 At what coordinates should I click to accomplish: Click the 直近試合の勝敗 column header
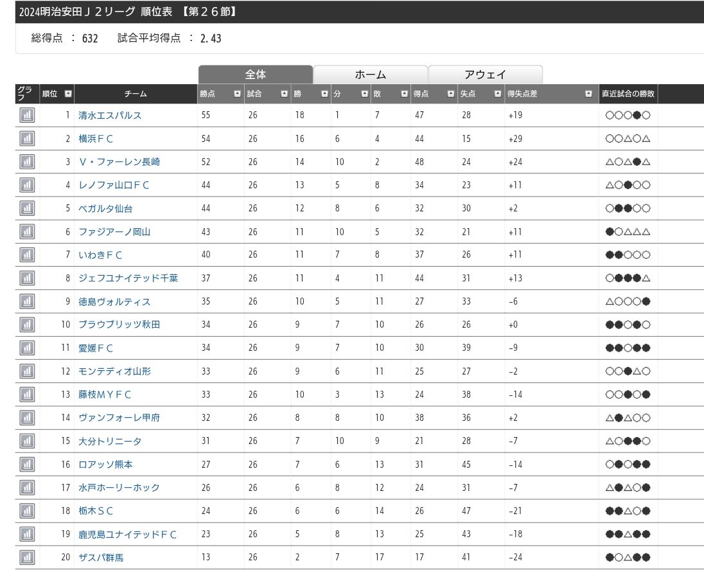tap(628, 94)
